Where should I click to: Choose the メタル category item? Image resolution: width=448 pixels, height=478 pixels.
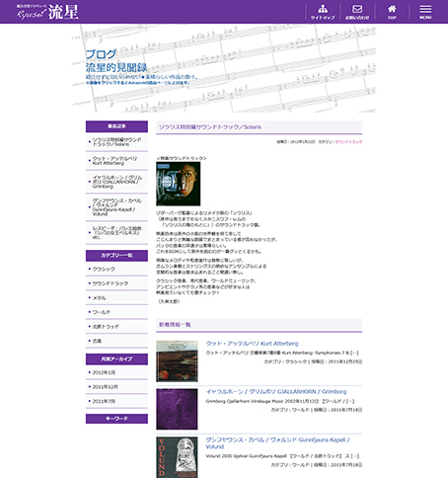tap(116, 298)
